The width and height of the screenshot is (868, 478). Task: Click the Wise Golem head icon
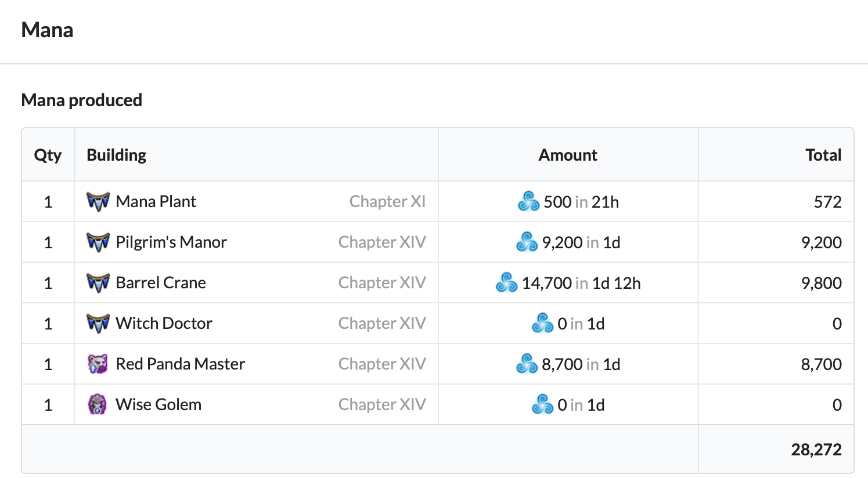click(x=98, y=404)
